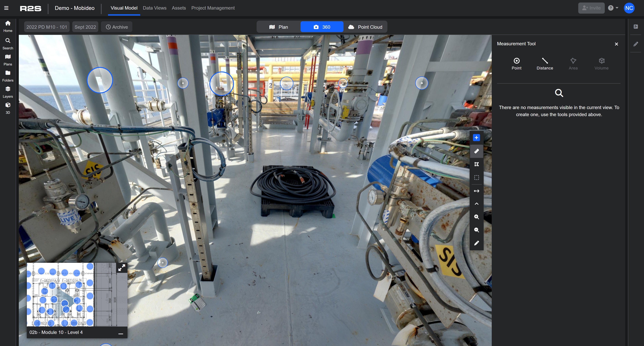Screen dimensions: 644x346
Task: Expand the minimap to full size
Action: click(122, 268)
